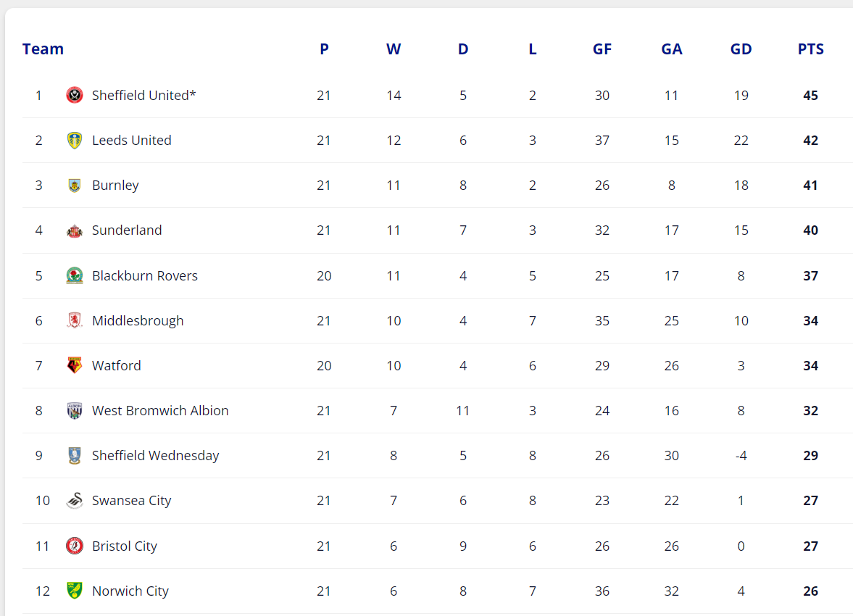Open the Leeds United team name

point(132,141)
